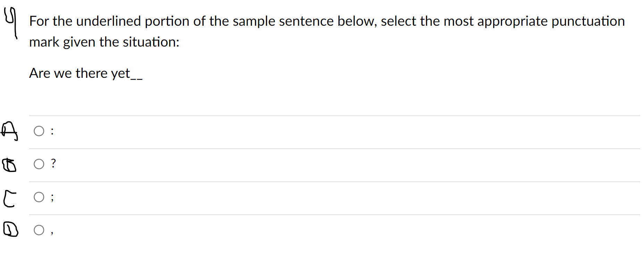Click the handwritten letter C annotation
Image resolution: width=644 pixels, height=262 pixels.
[10, 198]
